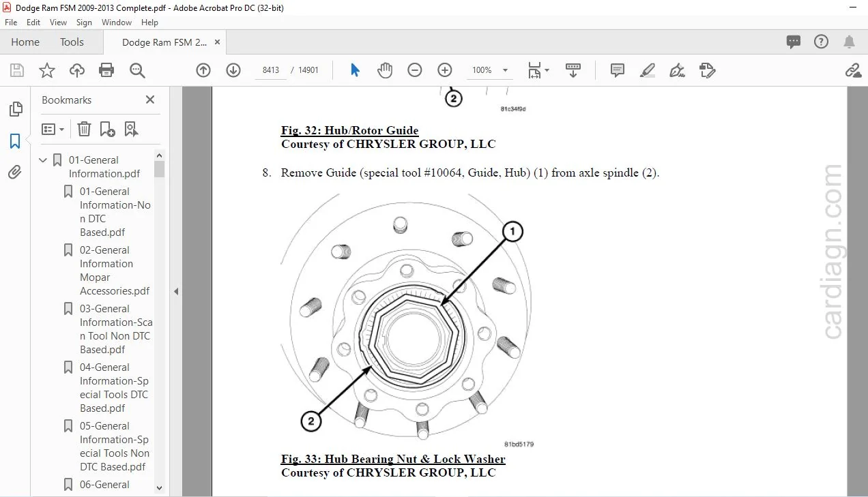868x497 pixels.
Task: Click the edit/send document icon
Action: pyautogui.click(x=708, y=70)
